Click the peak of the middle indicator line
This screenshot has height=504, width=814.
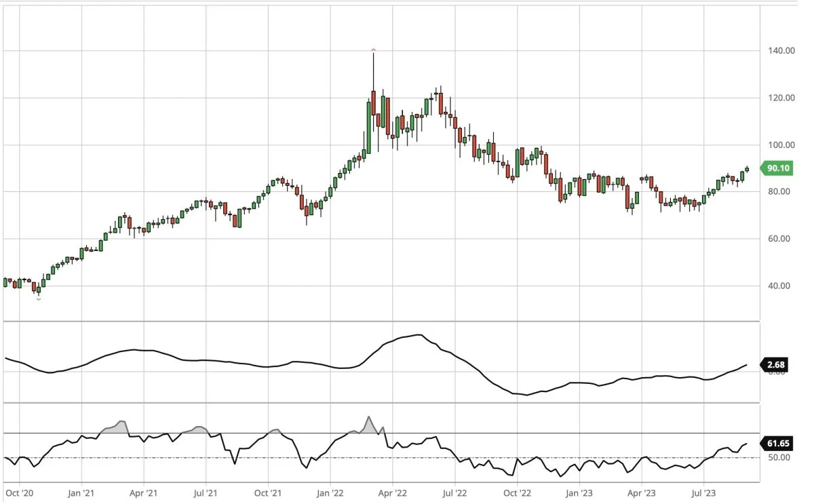click(x=417, y=335)
